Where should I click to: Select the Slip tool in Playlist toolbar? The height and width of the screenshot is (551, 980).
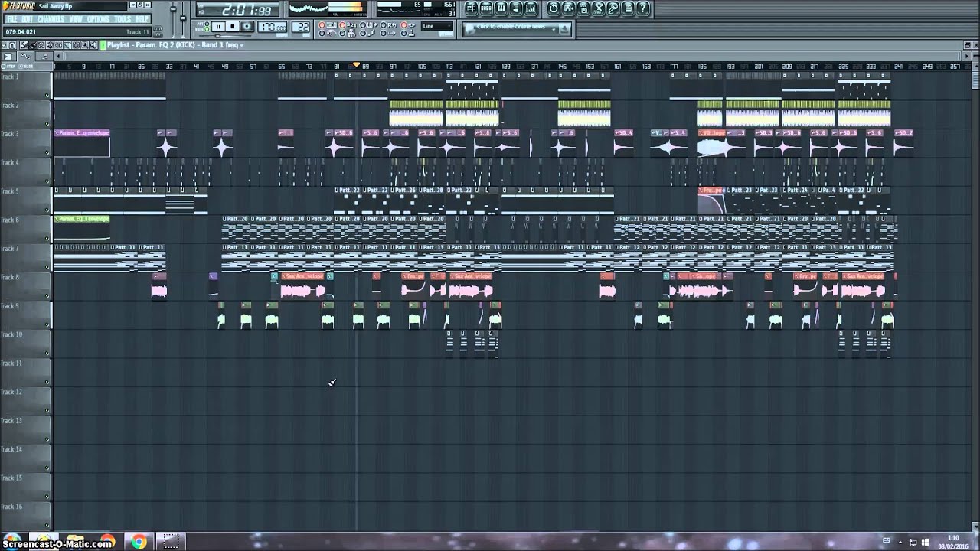pos(58,45)
